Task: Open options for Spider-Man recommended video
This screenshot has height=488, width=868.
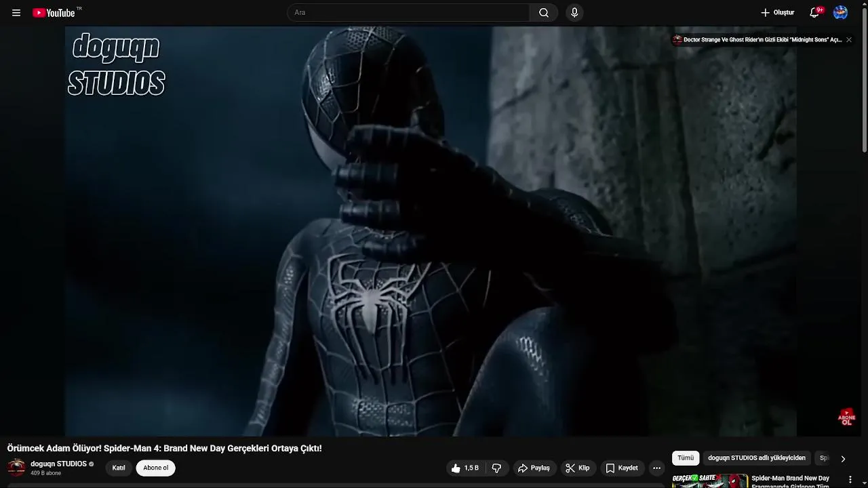Action: click(x=850, y=480)
